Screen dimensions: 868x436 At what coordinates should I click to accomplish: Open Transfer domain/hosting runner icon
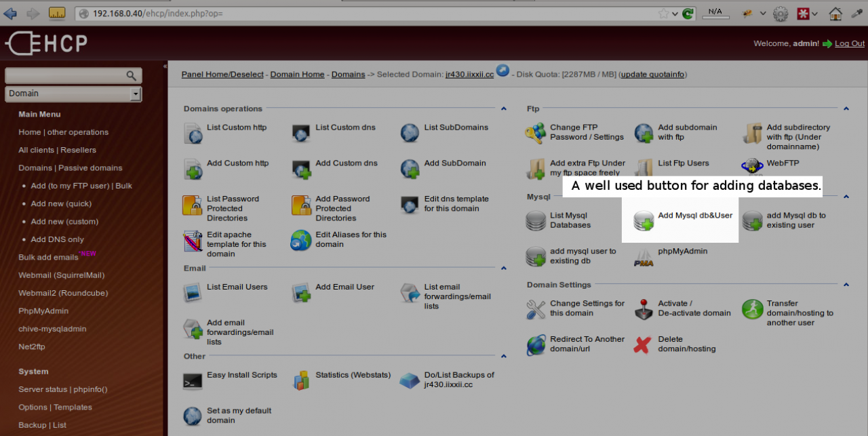[753, 309]
